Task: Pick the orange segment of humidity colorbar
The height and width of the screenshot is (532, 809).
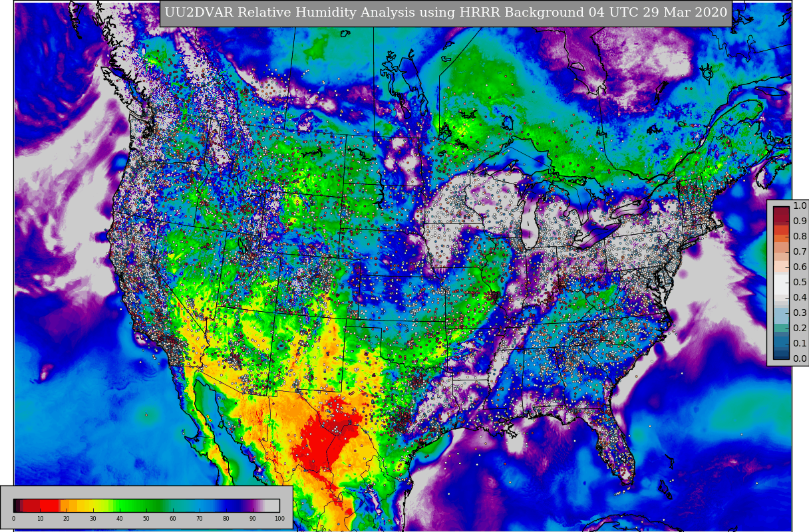Action: point(69,505)
